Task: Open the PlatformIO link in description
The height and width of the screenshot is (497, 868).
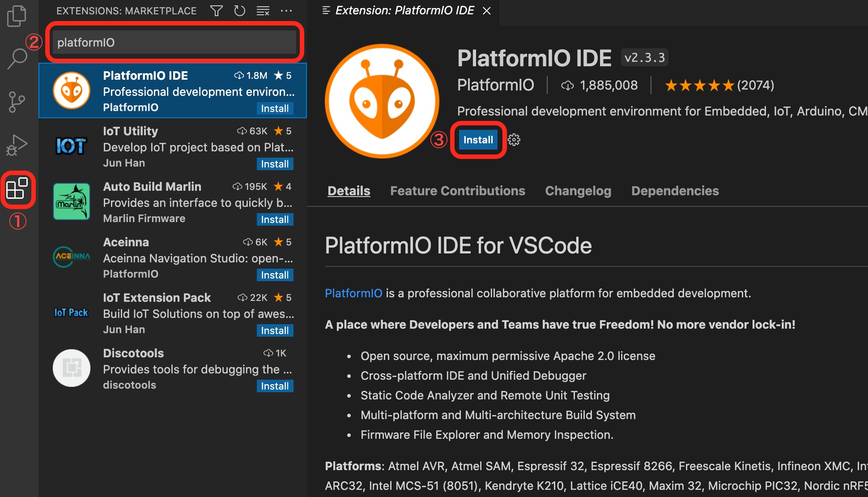Action: click(353, 293)
